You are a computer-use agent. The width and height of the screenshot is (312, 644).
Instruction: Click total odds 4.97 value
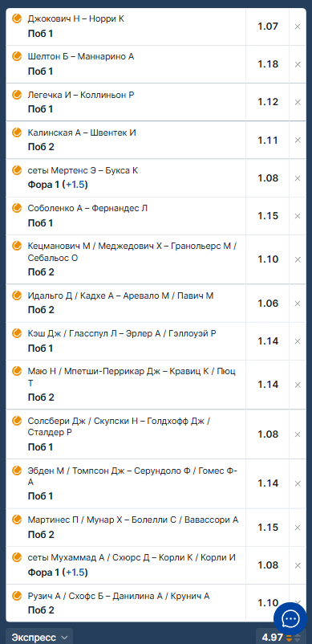[272, 638]
